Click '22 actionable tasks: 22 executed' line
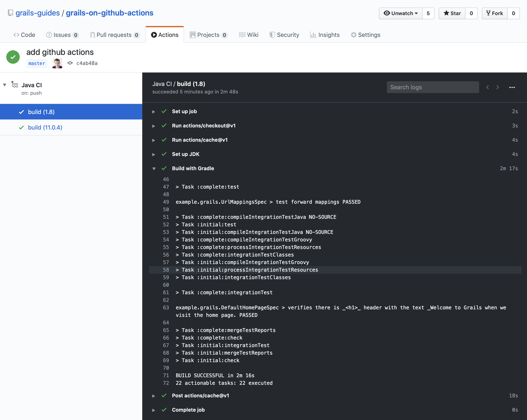 224,383
